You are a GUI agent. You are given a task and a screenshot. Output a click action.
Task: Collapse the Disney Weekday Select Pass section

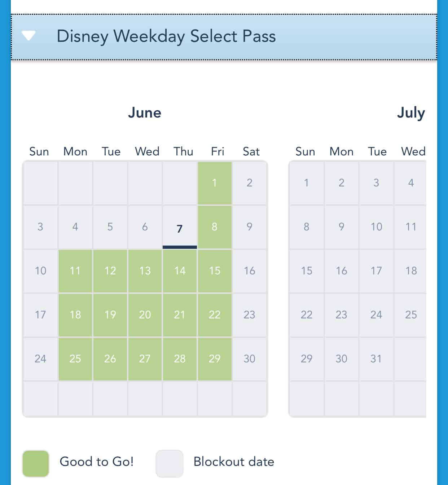[x=28, y=36]
